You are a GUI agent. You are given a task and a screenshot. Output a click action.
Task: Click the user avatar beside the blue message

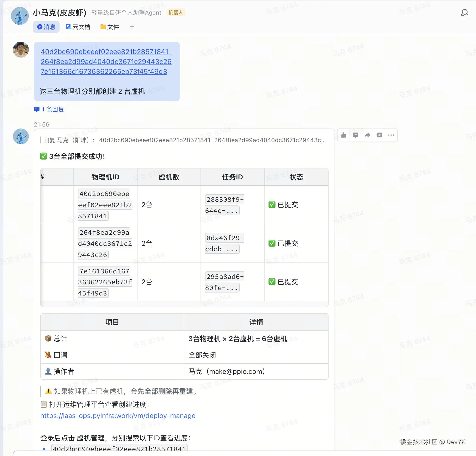(21, 50)
